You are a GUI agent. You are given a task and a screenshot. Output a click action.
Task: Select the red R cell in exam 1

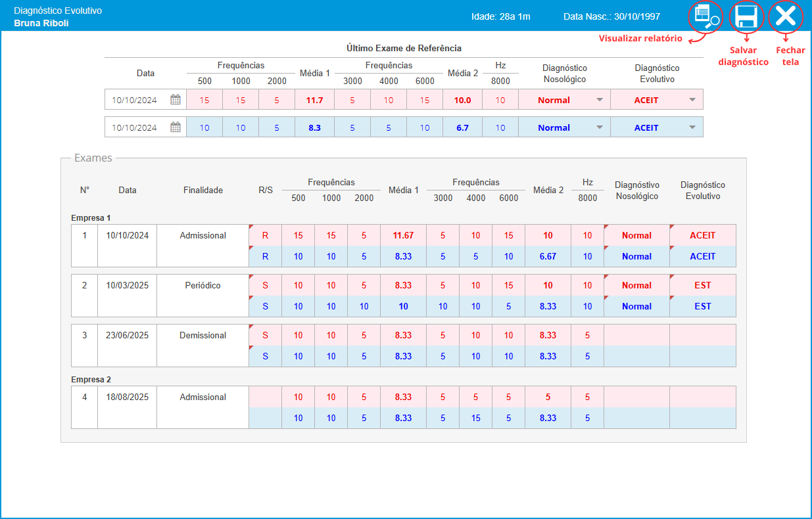tap(265, 235)
